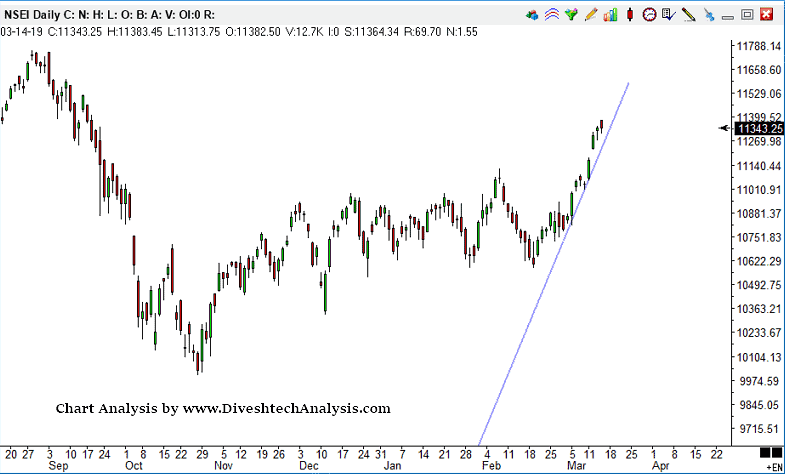Click the Sep month label on date axis

(x=58, y=466)
